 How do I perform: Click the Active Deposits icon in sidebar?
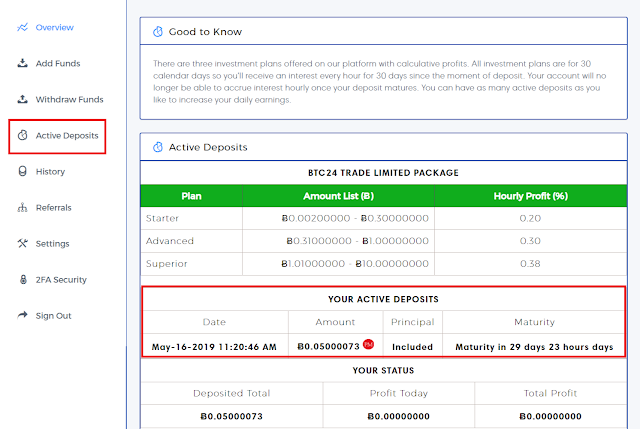click(x=22, y=135)
